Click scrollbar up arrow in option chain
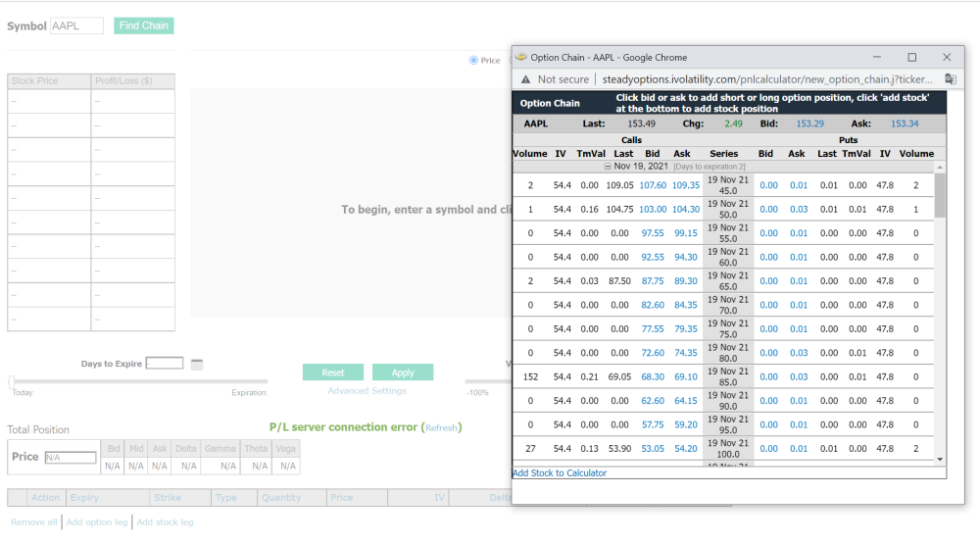Screen dimensions: 980x544 pos(940,168)
